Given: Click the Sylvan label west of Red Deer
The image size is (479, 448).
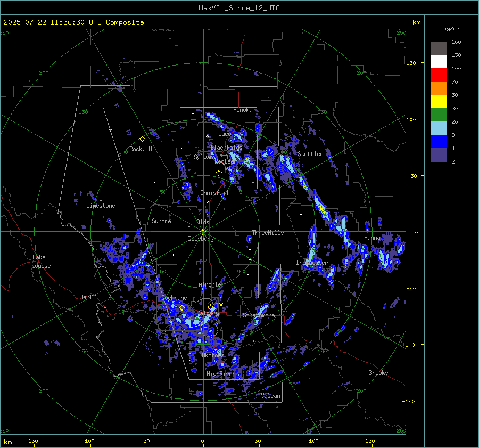Looking at the screenshot, I should coord(204,157).
